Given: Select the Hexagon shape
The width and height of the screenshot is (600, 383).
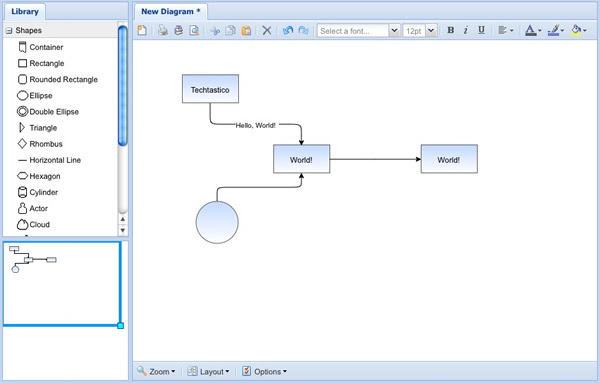Looking at the screenshot, I should pyautogui.click(x=39, y=176).
